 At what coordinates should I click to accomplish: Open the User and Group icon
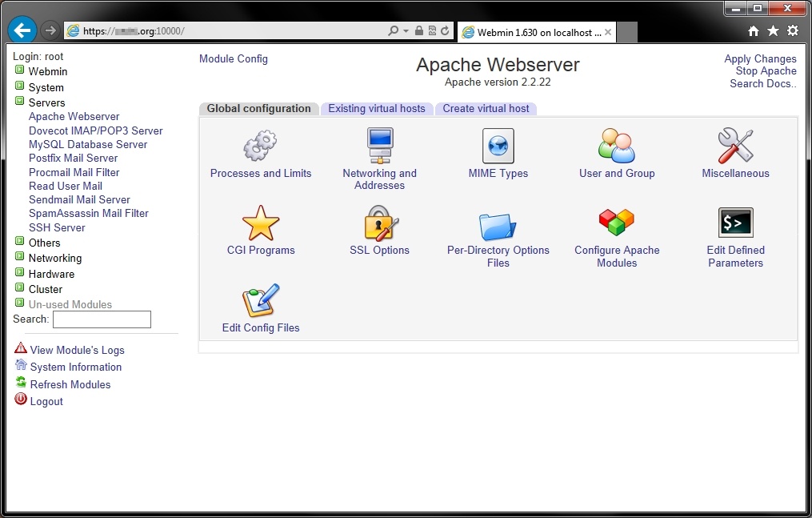pos(617,147)
